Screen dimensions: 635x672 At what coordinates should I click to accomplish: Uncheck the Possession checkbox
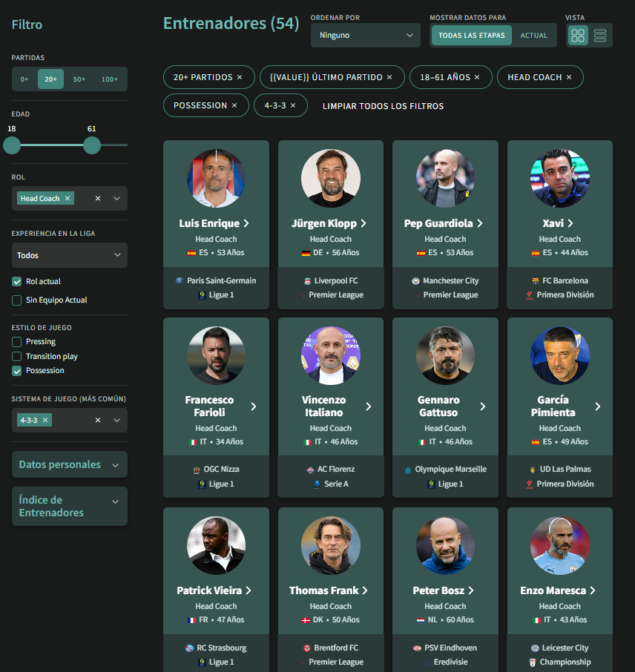17,371
